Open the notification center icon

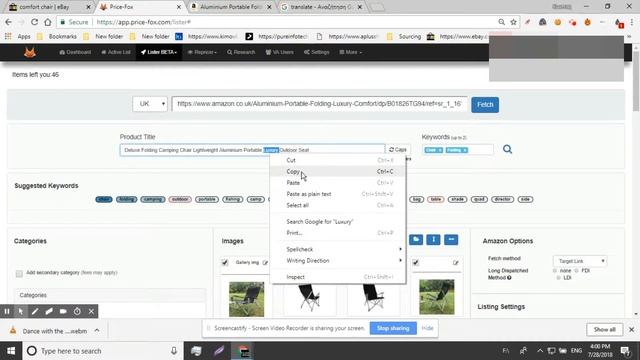625,351
